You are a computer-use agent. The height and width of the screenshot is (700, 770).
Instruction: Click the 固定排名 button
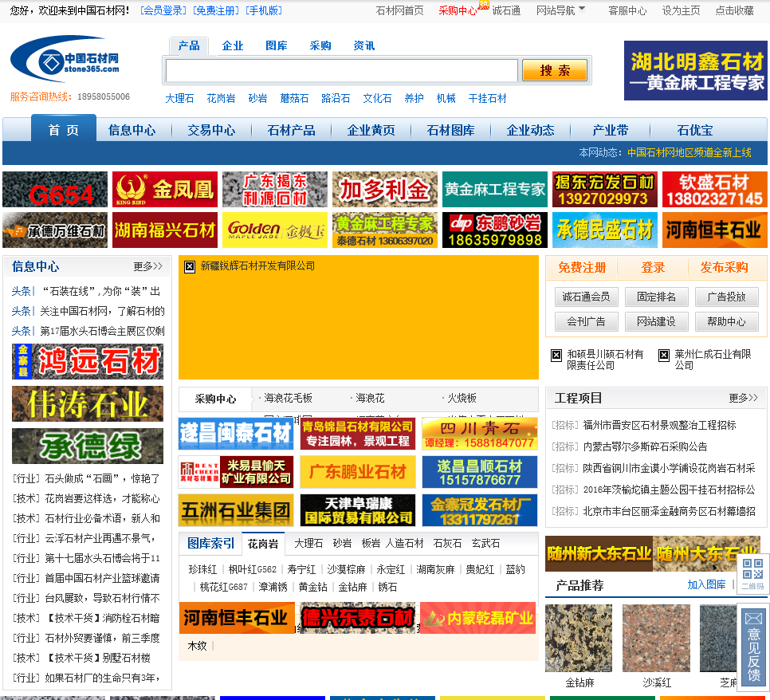[657, 297]
